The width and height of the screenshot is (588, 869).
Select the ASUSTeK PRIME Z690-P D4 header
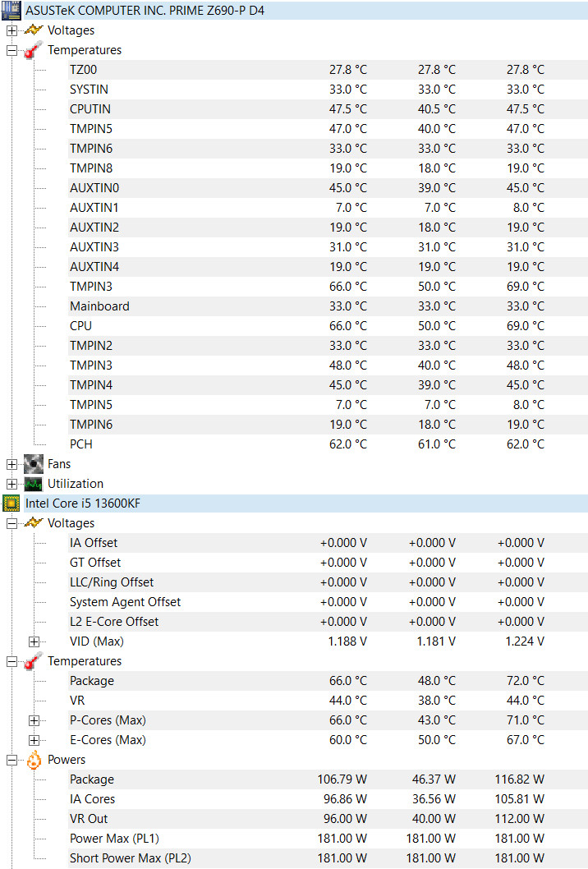point(305,11)
